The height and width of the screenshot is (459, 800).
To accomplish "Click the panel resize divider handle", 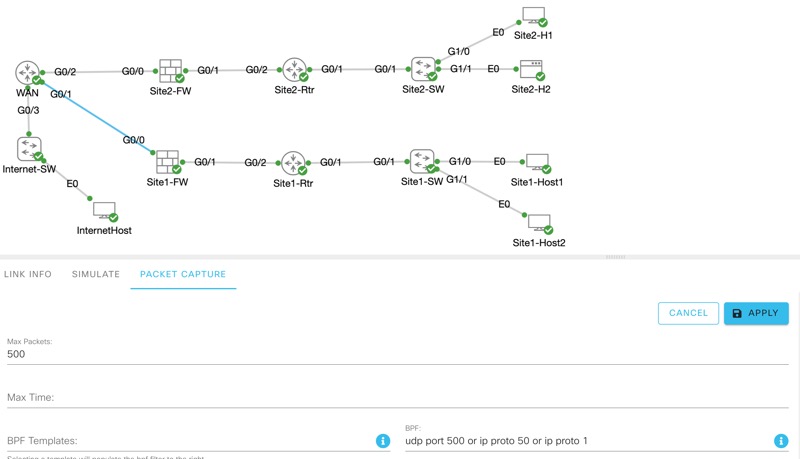I will coord(616,257).
